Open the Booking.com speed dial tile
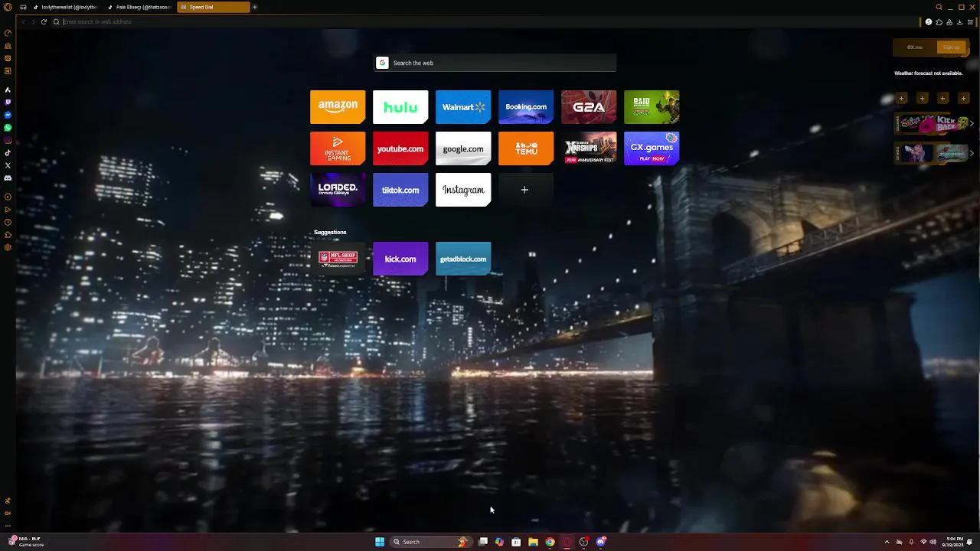Screen dimensions: 980x551 click(526, 107)
